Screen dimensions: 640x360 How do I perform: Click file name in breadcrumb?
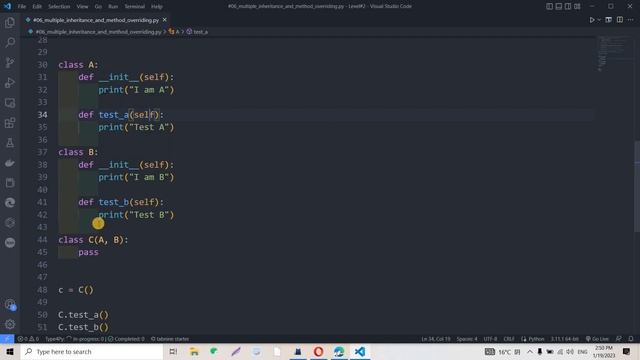[x=98, y=31]
